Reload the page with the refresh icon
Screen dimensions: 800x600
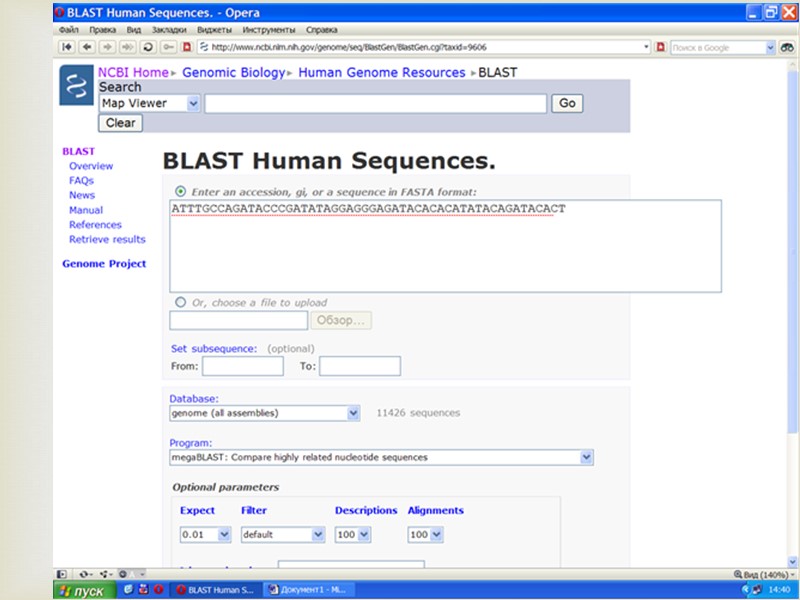coord(148,47)
